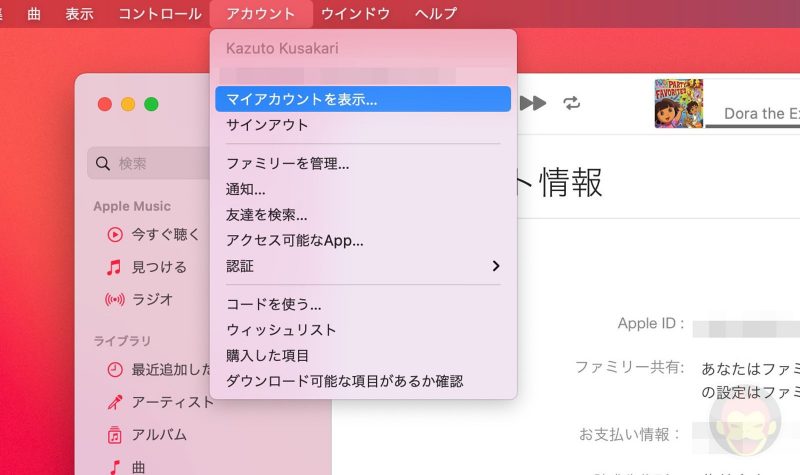Skip forward with the fast-forward button
The width and height of the screenshot is (800, 475).
(533, 104)
